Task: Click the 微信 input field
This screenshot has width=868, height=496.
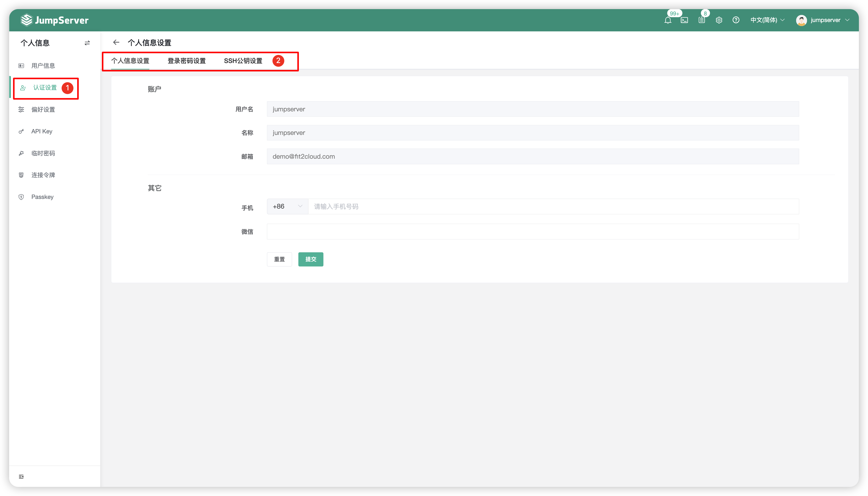Action: point(533,232)
